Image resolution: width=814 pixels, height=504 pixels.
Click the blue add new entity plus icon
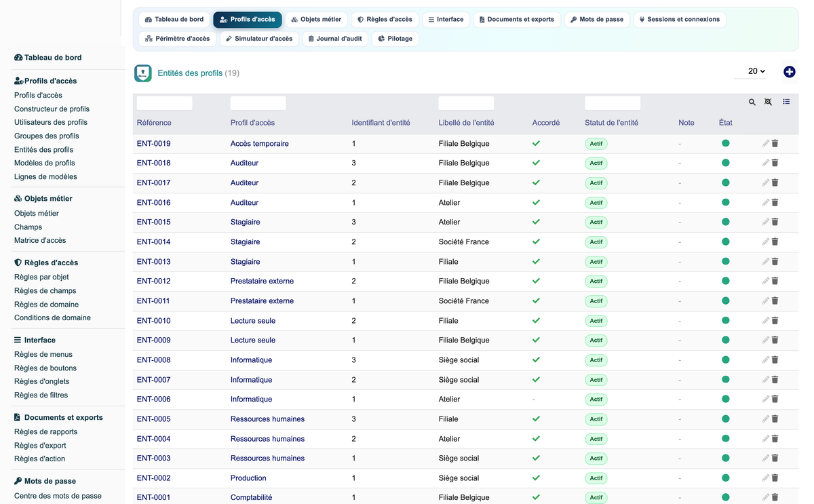click(789, 72)
